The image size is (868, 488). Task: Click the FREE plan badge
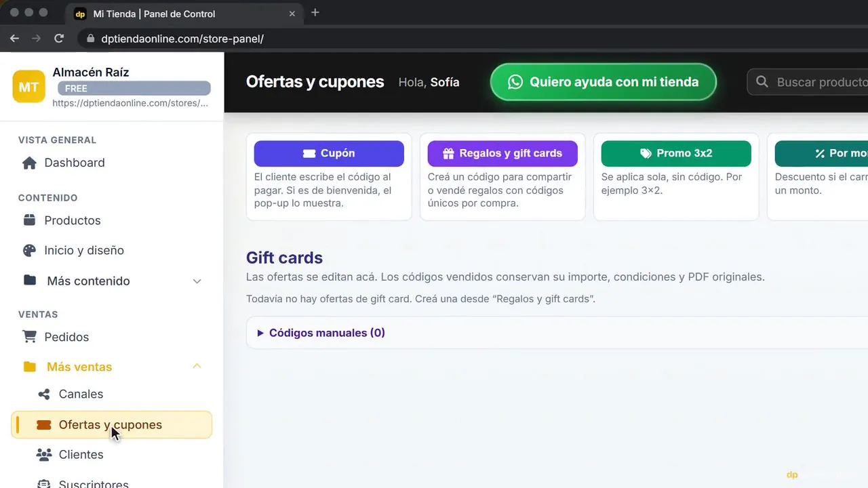pyautogui.click(x=134, y=88)
